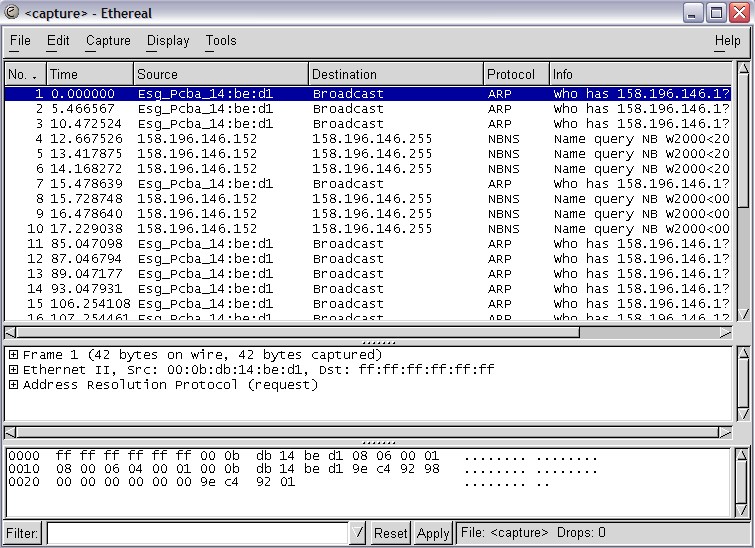Open the filter history dropdown arrow
This screenshot has width=755, height=548.
tap(358, 533)
